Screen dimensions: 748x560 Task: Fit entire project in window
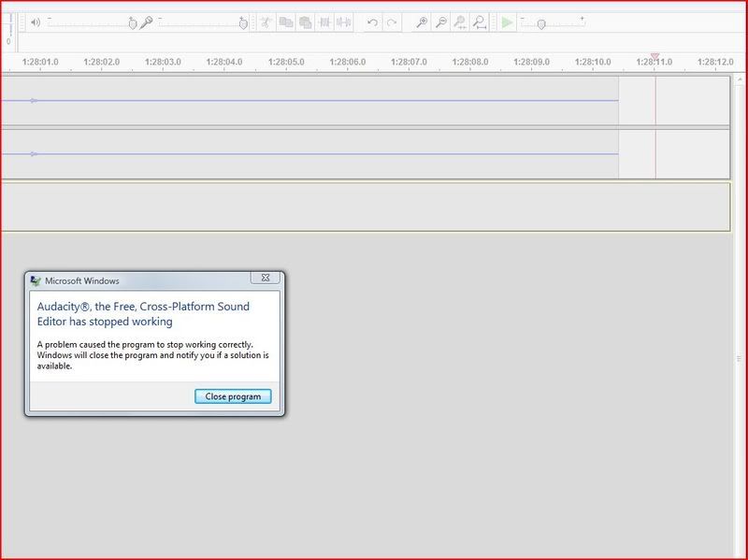click(x=479, y=22)
